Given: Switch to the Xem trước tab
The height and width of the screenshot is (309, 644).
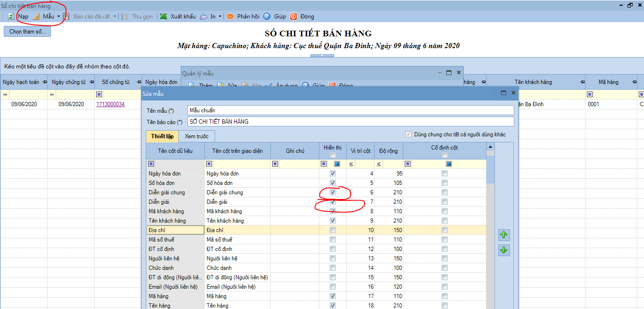Looking at the screenshot, I should tap(196, 136).
